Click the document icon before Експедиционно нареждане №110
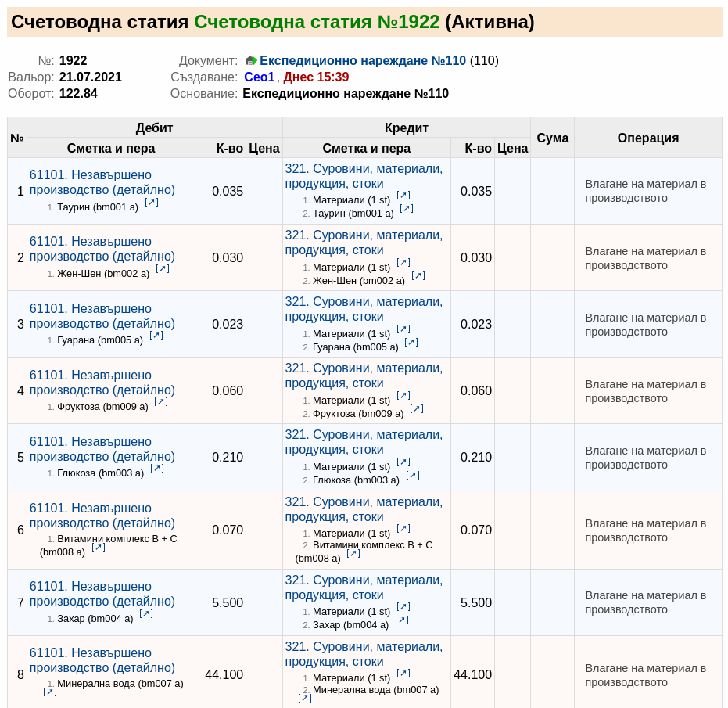This screenshot has width=728, height=708. pos(251,60)
